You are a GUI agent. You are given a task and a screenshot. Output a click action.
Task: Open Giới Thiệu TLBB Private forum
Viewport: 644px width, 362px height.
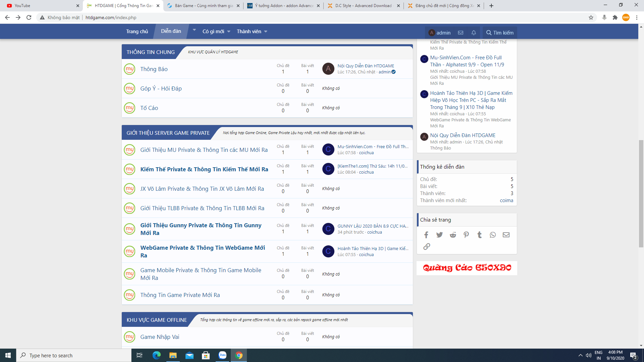(202, 208)
